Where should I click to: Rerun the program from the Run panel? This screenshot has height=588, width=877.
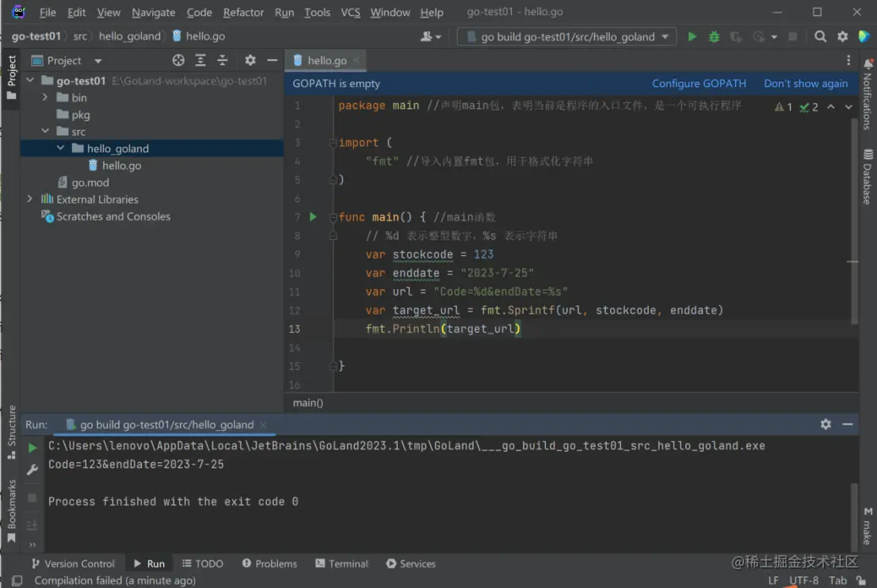pos(32,448)
